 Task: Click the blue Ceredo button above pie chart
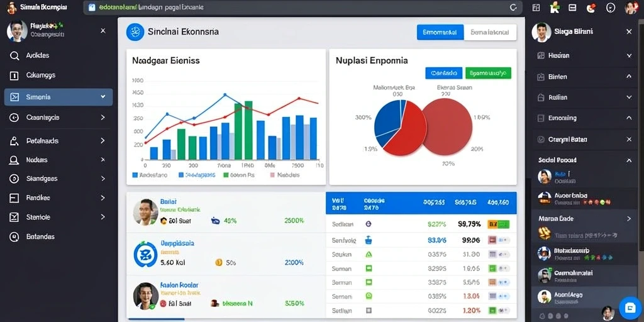[x=444, y=73]
